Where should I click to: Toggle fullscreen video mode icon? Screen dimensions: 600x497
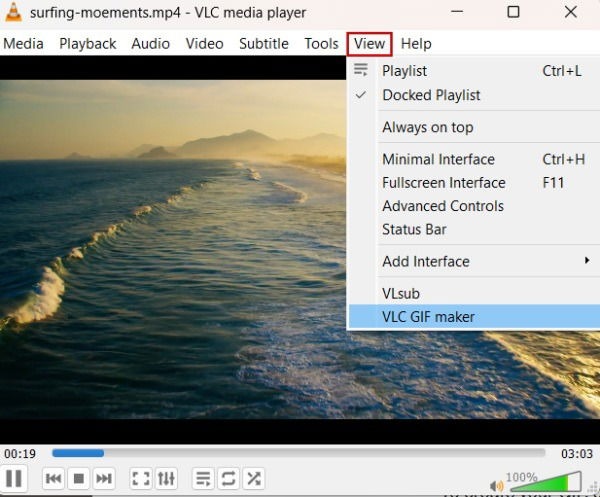click(141, 479)
